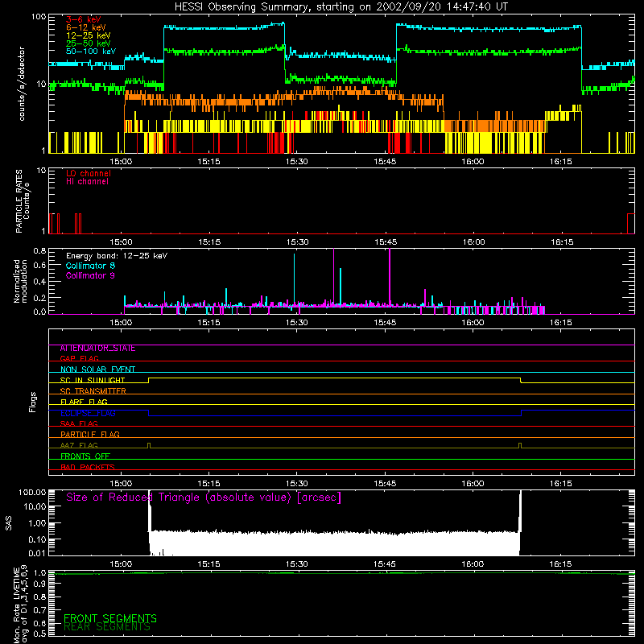Viewport: 644px width, 644px height.
Task: Click the FLARE_FLAG label
Action: pyautogui.click(x=84, y=402)
